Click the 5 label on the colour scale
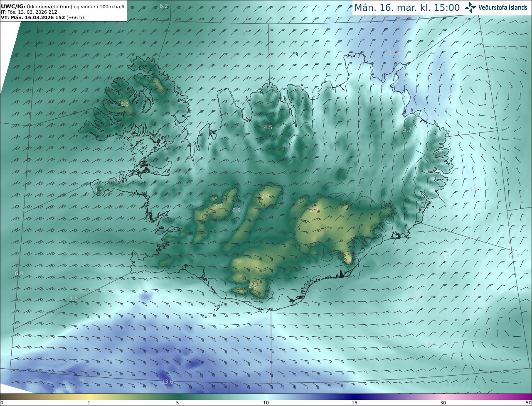This screenshot has height=406, width=532. coord(177,403)
